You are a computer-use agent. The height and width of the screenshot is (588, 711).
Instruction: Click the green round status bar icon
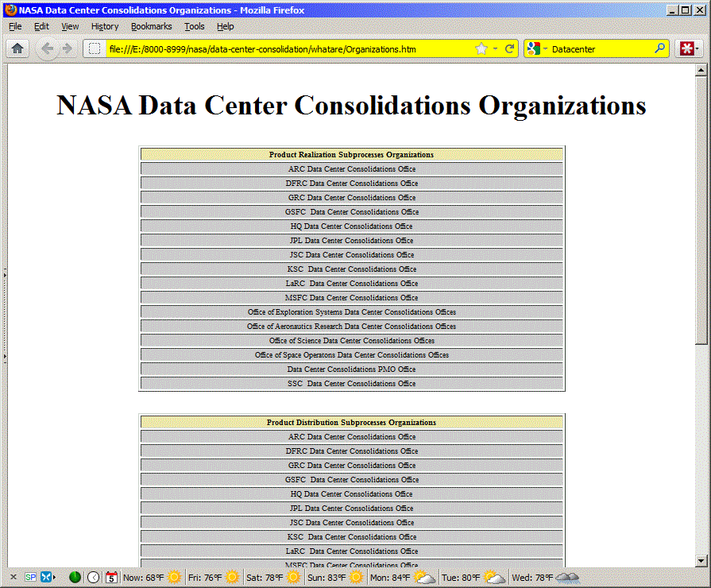point(75,577)
